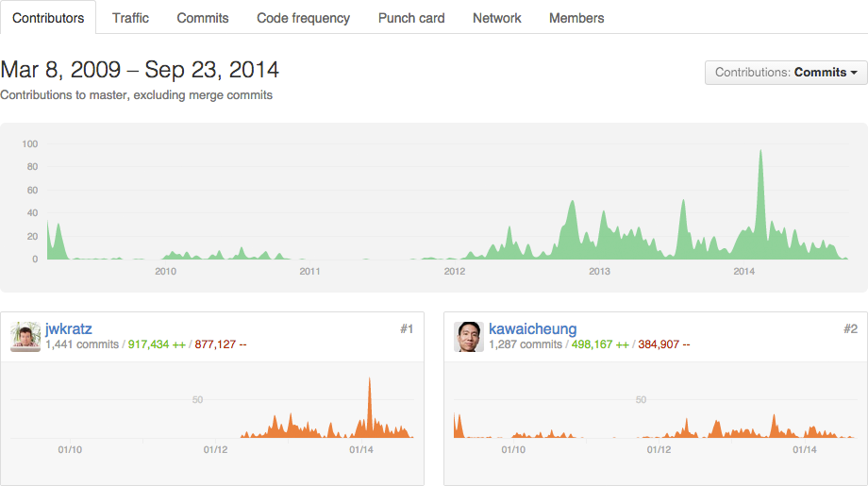Viewport: 868px width, 486px height.
Task: Click the 917,434 ++ additions count
Action: (157, 344)
